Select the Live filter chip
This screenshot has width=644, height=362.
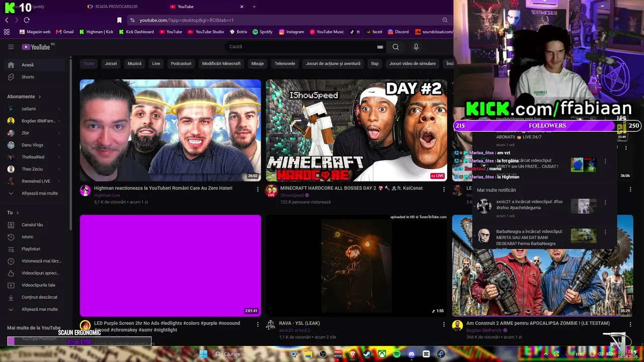coord(156,64)
